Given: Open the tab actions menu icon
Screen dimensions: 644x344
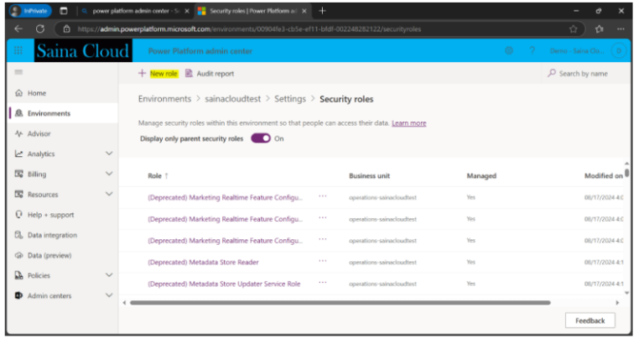Looking at the screenshot, I should tap(64, 11).
